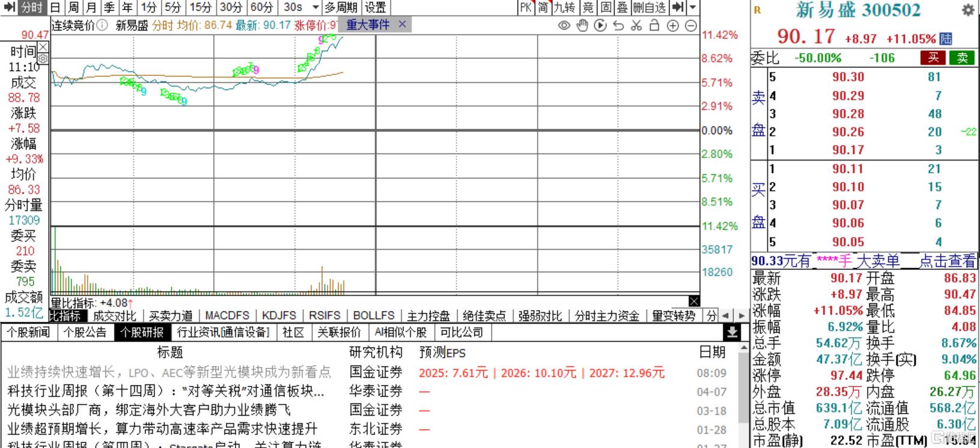The height and width of the screenshot is (448, 980).
Task: Open dropdown arrow after right collapse icon
Action: pyautogui.click(x=693, y=7)
